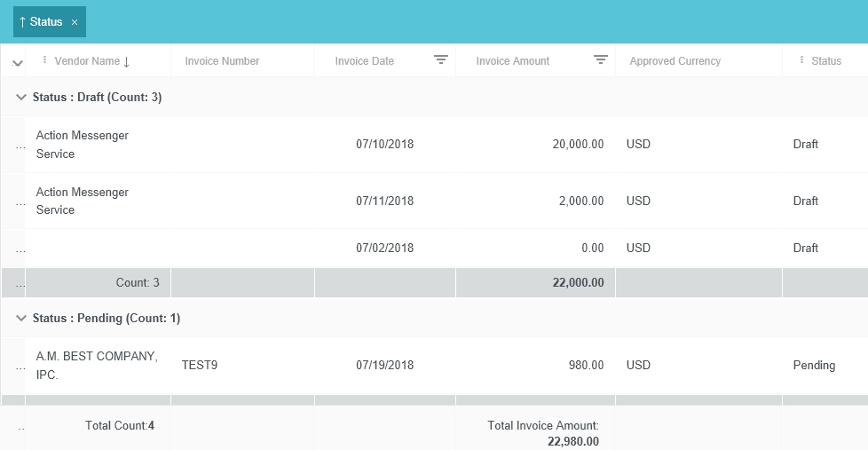
Task: Open row menu for the 20,000.00 invoice
Action: tap(20, 146)
